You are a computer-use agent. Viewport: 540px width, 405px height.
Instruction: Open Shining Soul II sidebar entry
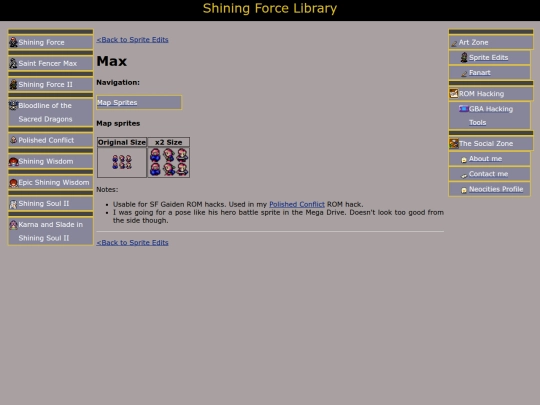tap(44, 204)
